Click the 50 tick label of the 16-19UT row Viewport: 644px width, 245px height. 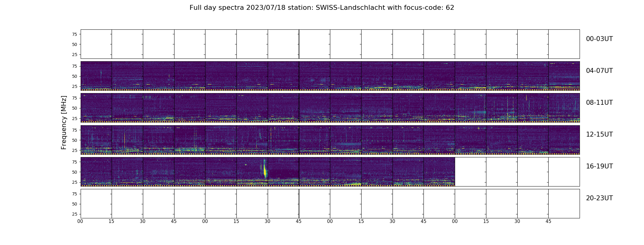(75, 172)
